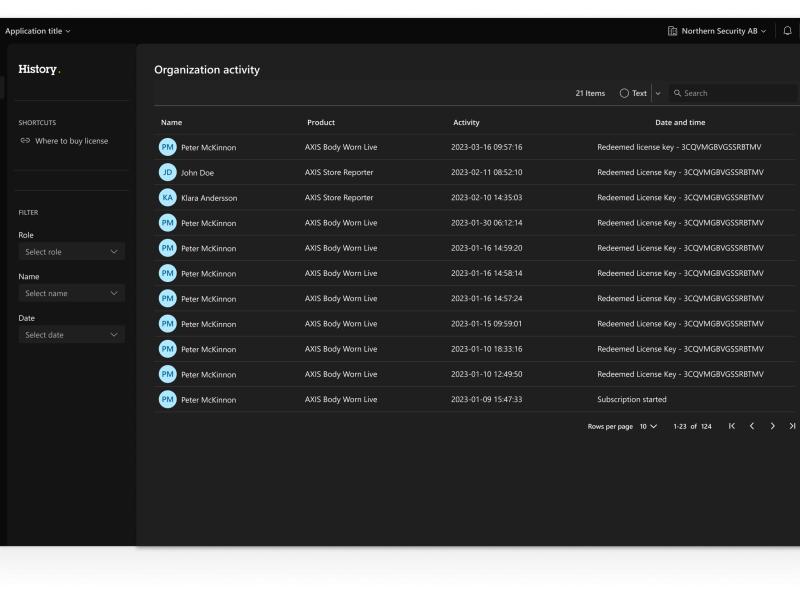Click the 21 Items count label
800x600 pixels.
590,93
